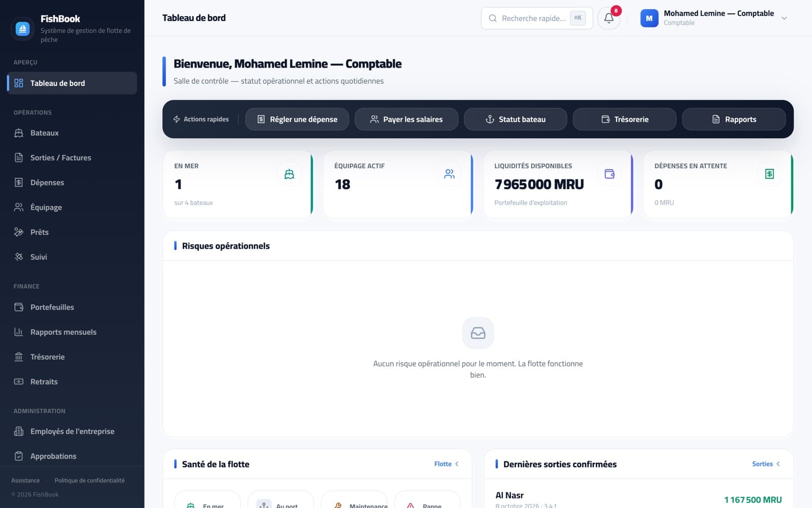Click Payer les salaires button
Image resolution: width=812 pixels, height=508 pixels.
click(x=407, y=119)
